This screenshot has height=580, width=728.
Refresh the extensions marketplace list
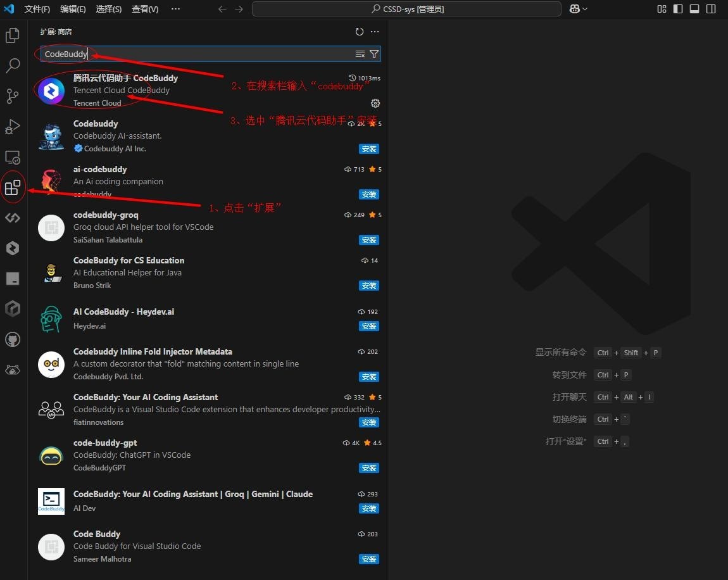point(360,32)
